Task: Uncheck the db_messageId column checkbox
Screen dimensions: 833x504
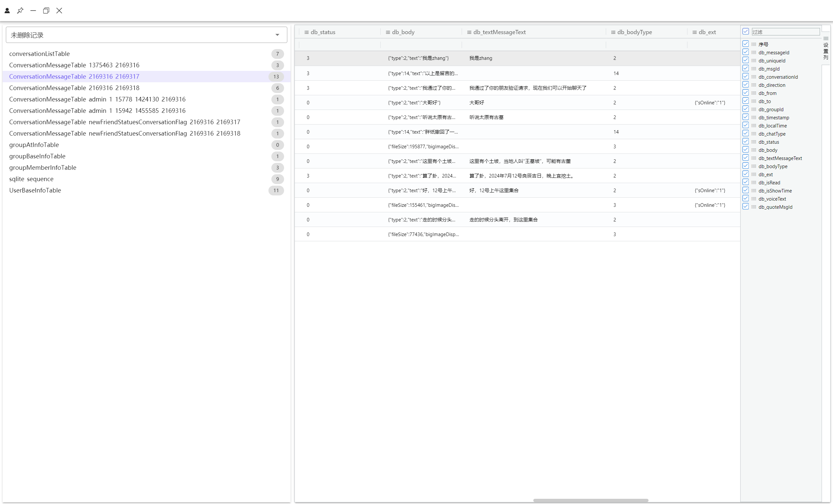Action: click(746, 52)
